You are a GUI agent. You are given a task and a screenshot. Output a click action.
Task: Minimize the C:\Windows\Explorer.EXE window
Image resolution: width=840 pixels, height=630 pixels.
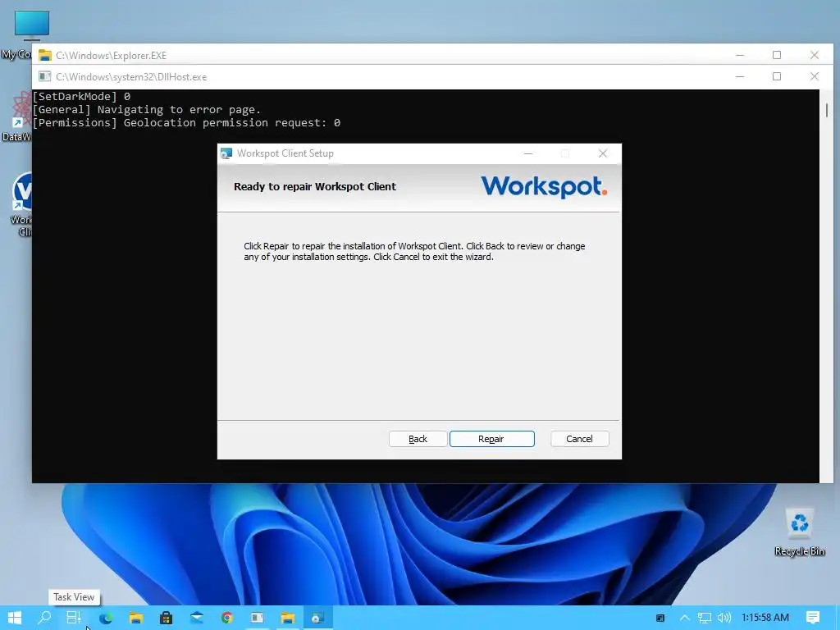tap(740, 55)
